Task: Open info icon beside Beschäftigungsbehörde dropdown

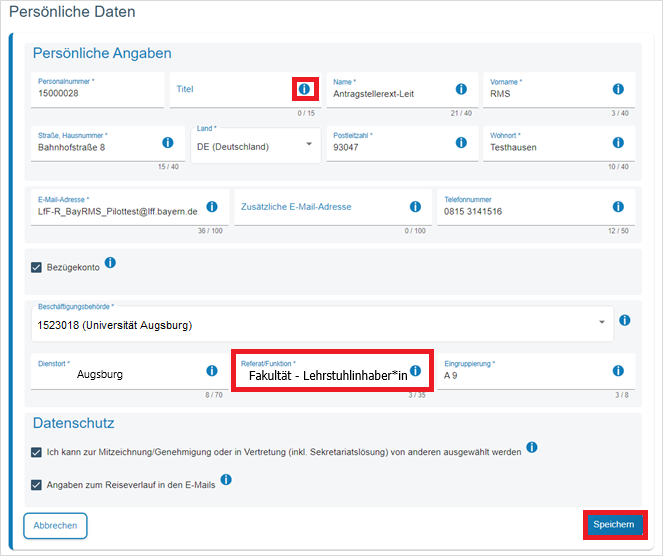Action: point(624,321)
